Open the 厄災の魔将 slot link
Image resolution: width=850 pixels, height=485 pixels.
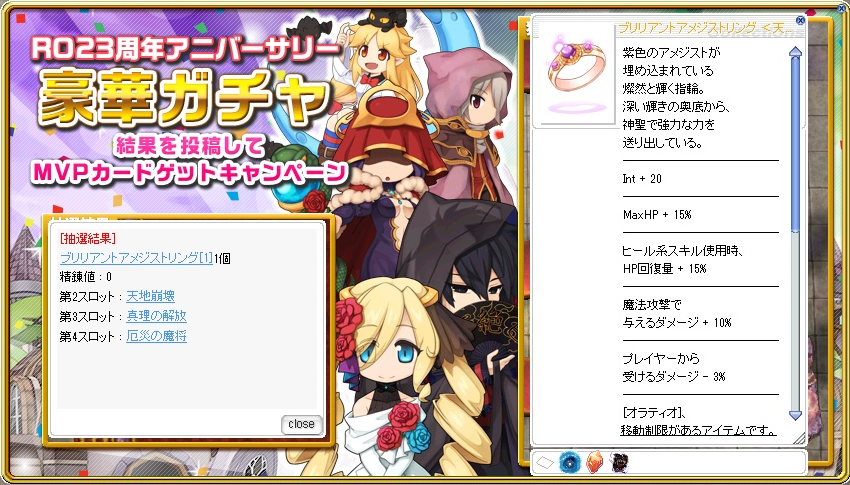point(156,336)
